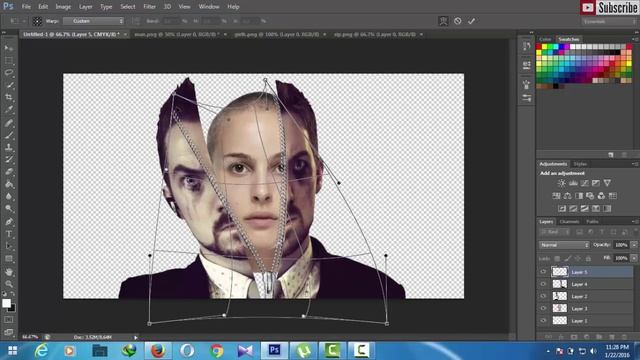Add a Levels adjustment
Image resolution: width=640 pixels, height=360 pixels.
coord(573,183)
